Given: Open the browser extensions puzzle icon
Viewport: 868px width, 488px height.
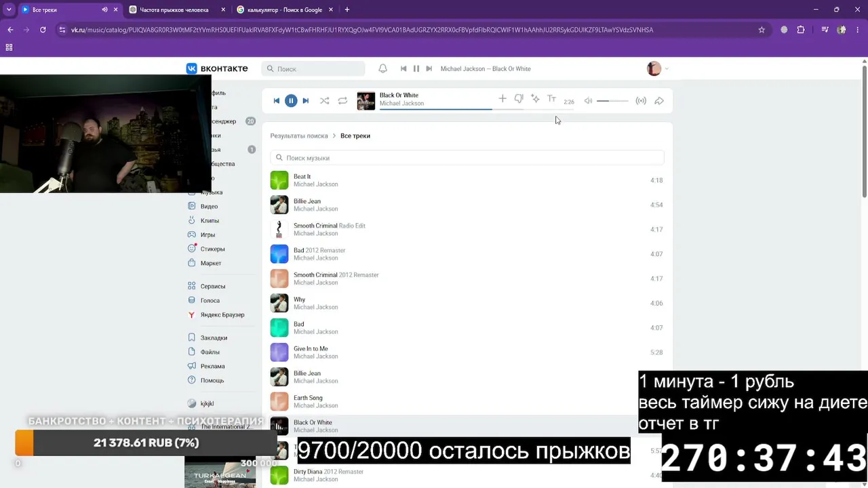Looking at the screenshot, I should click(x=801, y=30).
